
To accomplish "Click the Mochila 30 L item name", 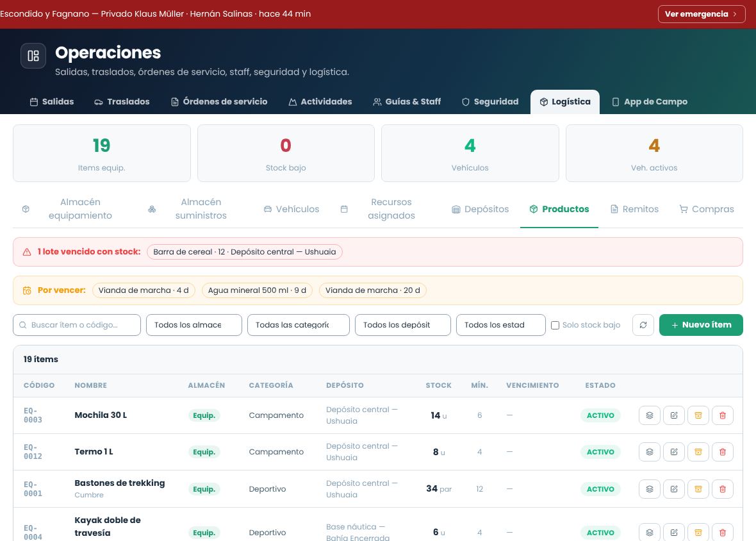I will click(101, 415).
